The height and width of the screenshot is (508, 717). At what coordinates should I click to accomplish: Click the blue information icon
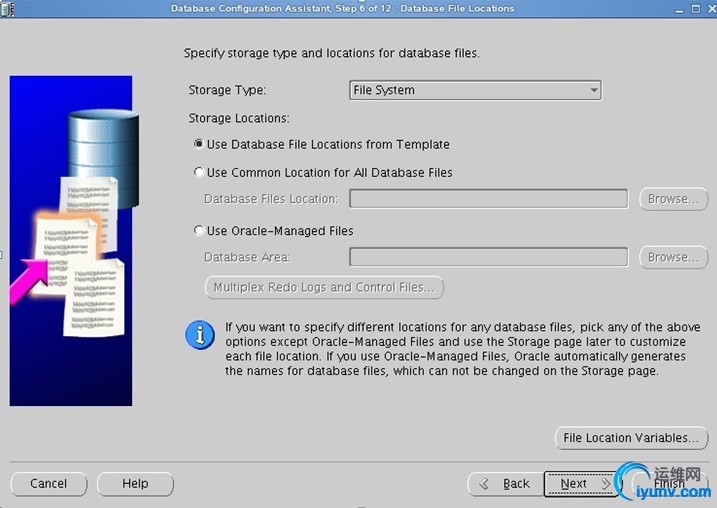[200, 335]
